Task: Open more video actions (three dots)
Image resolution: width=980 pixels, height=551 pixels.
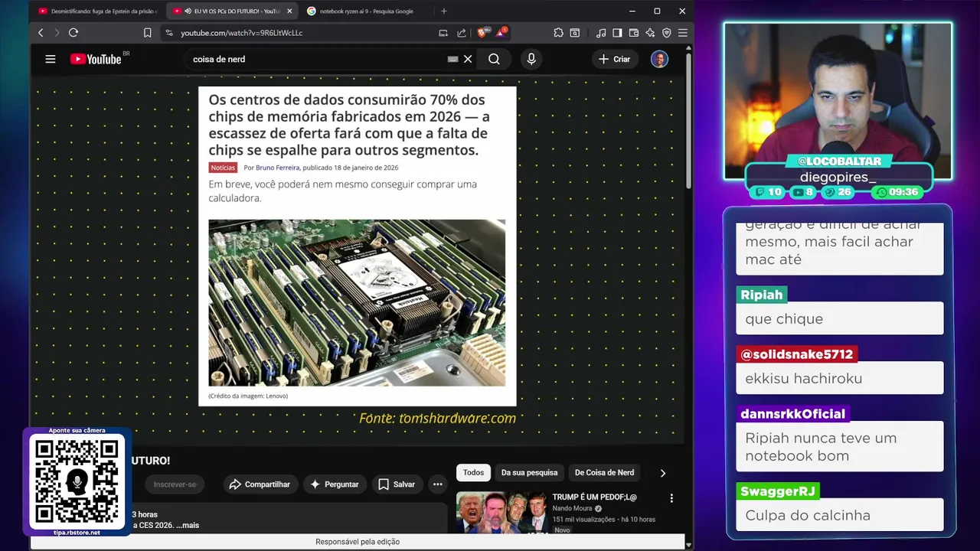Action: (x=437, y=484)
